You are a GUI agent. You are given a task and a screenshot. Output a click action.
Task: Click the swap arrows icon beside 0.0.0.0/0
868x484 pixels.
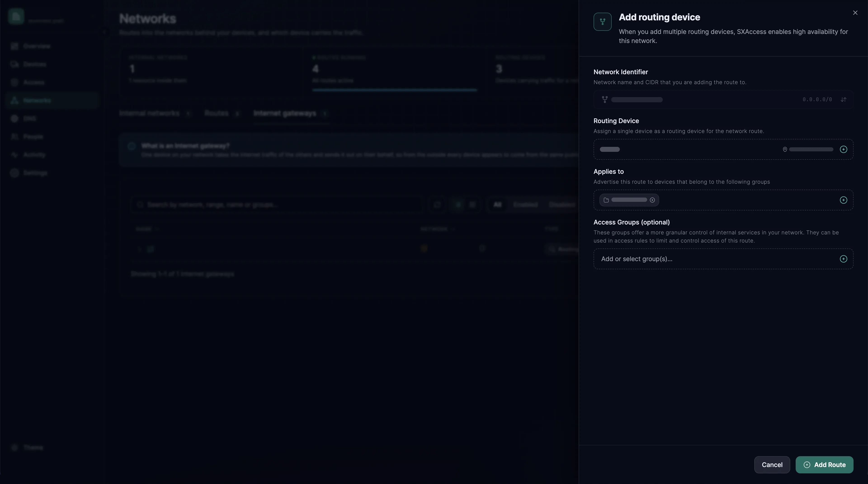tap(843, 100)
